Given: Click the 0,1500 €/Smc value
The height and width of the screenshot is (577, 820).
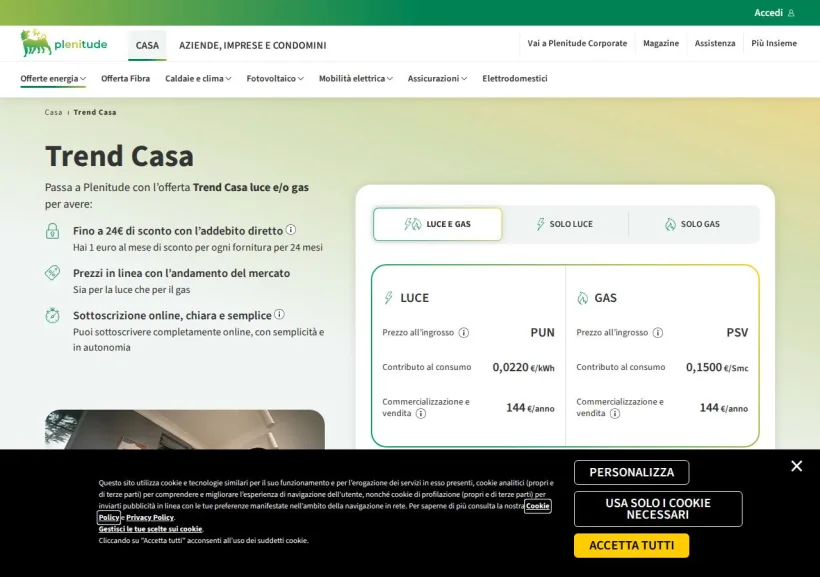Looking at the screenshot, I should tap(717, 368).
